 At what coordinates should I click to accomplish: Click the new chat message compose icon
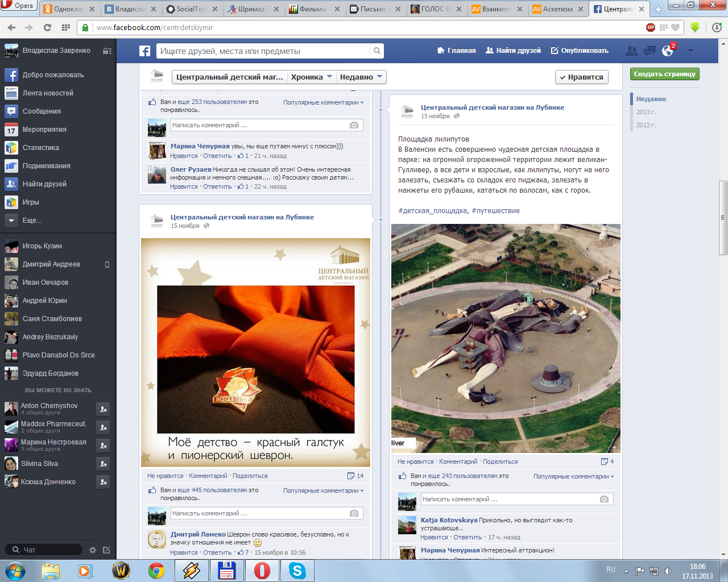[106, 550]
